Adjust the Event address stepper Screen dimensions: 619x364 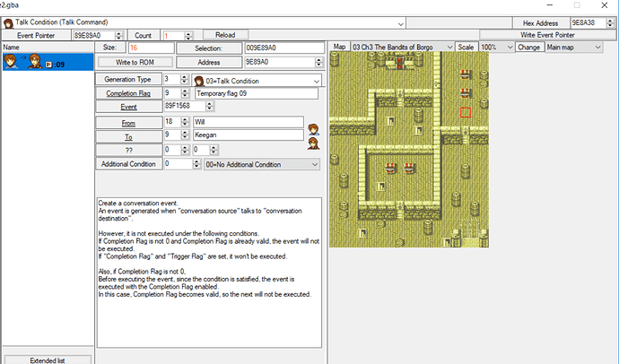pyautogui.click(x=210, y=106)
